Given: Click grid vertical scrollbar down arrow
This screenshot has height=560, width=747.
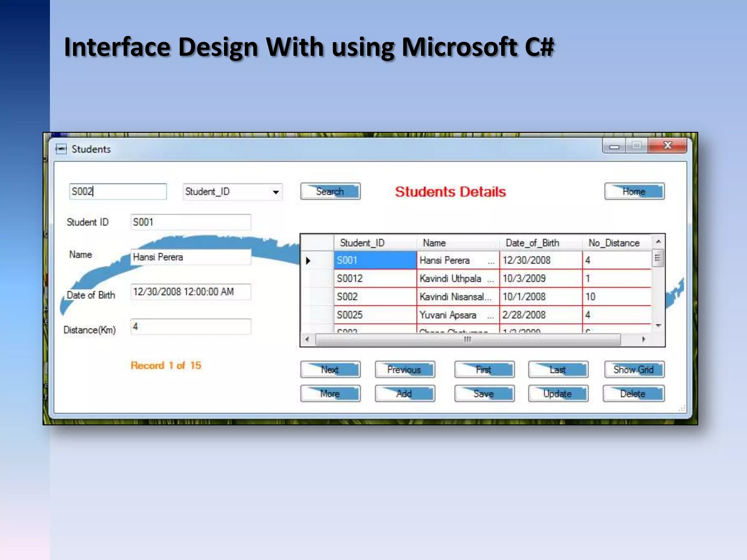Looking at the screenshot, I should [x=658, y=326].
